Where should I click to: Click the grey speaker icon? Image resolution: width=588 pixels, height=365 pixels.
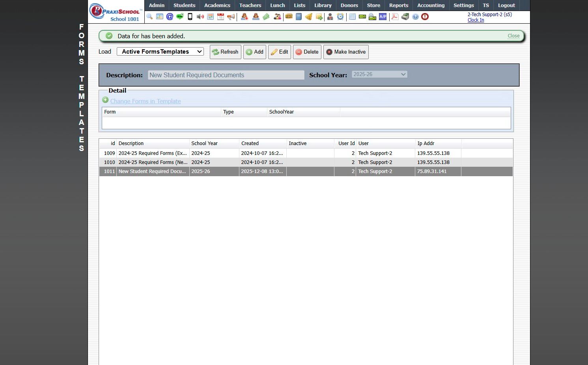[x=200, y=17]
